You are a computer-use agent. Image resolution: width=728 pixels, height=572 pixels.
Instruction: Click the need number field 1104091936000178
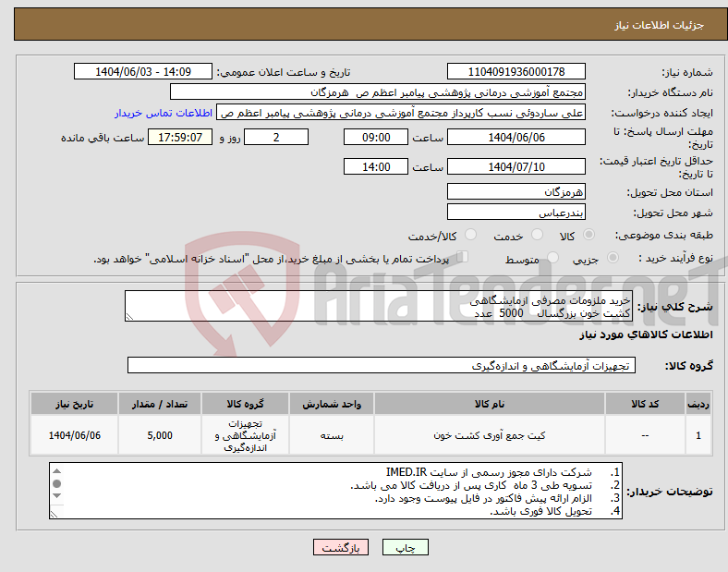pos(516,71)
